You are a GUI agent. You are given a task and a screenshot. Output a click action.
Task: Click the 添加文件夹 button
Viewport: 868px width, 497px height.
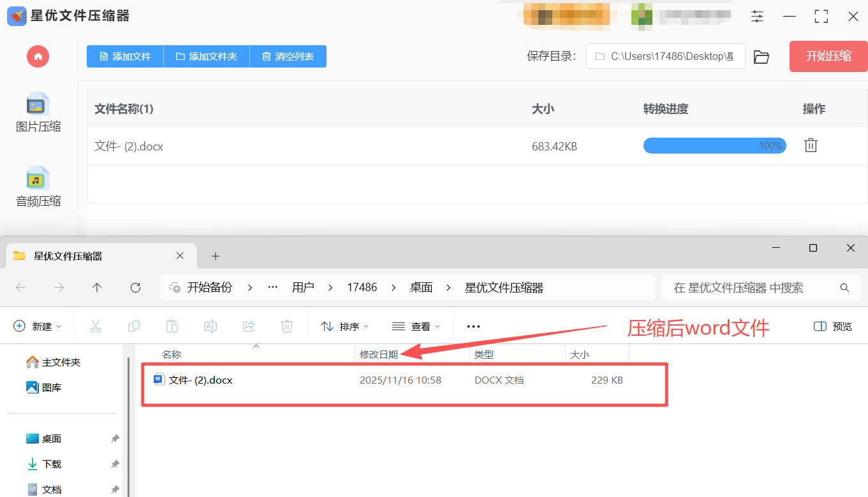[207, 56]
